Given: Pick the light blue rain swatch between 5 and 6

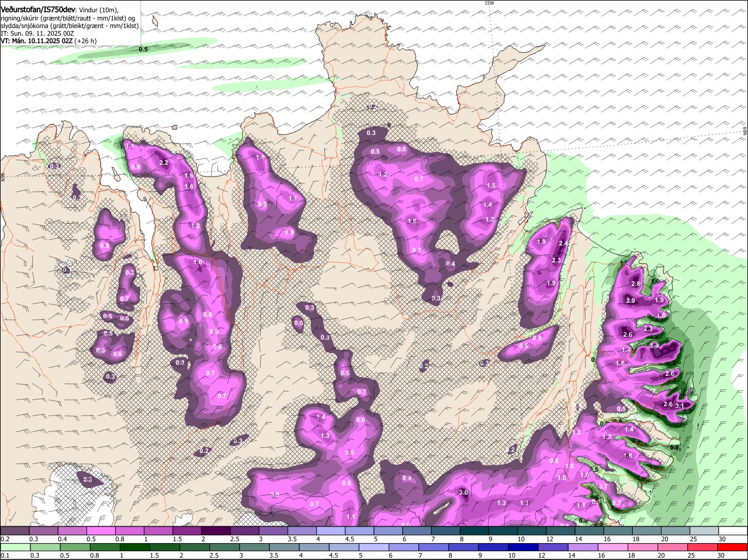Looking at the screenshot, I should point(374,547).
